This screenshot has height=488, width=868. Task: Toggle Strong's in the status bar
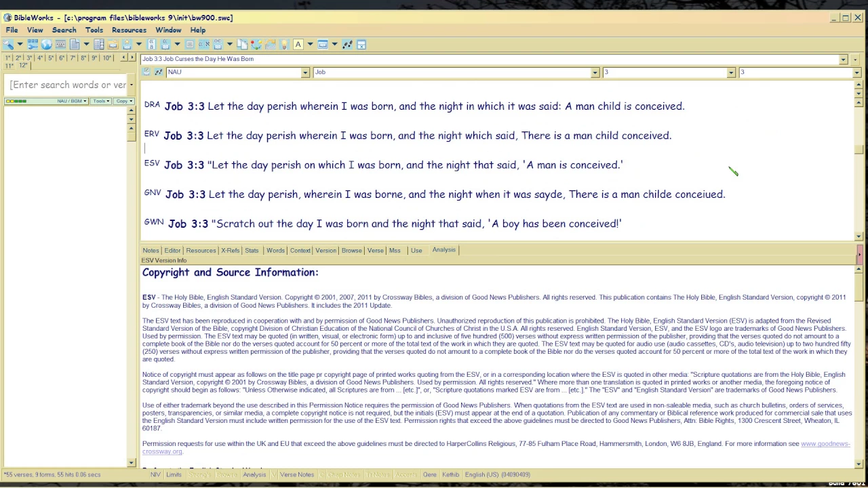[199, 474]
